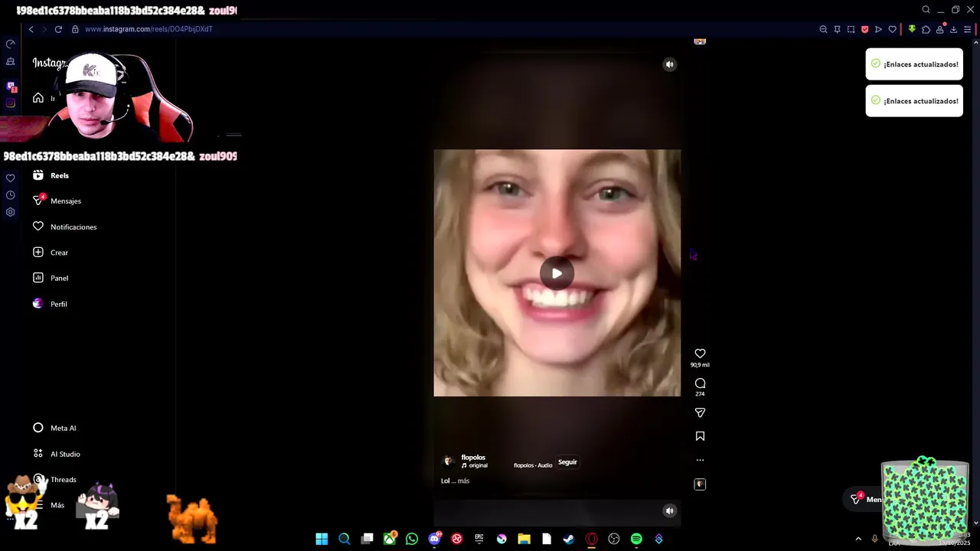Open Twitch in the browser sidebar
Screen dimensions: 980x551
(11, 86)
